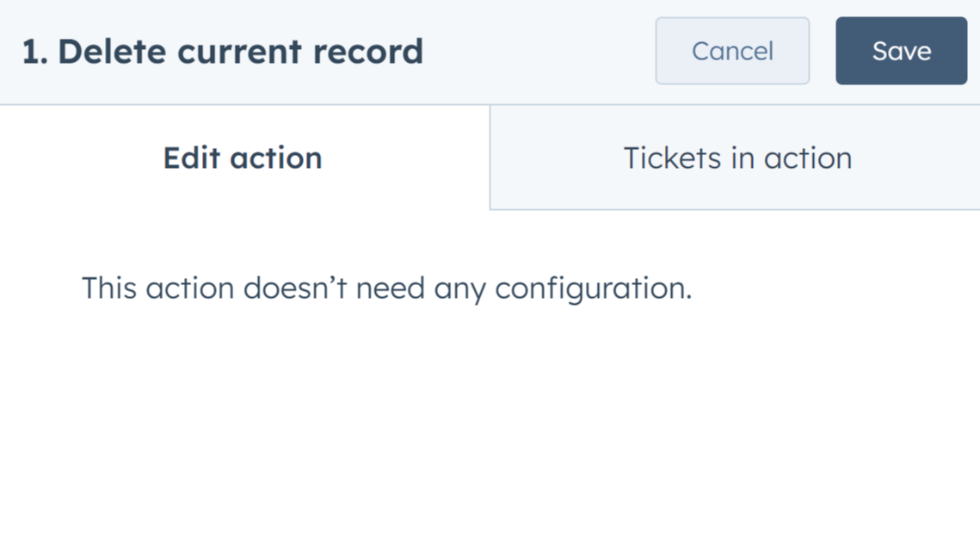This screenshot has height=551, width=980.
Task: Click the word "record" in the header title
Action: click(x=368, y=52)
